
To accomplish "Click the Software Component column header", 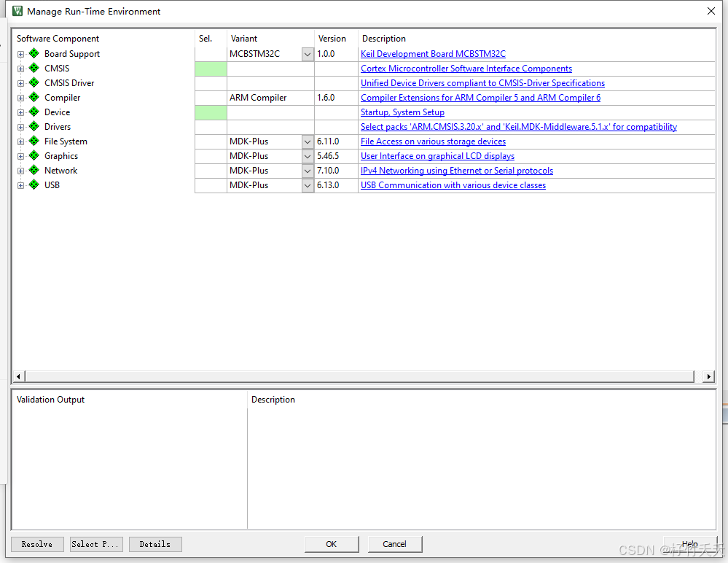I will (x=58, y=39).
